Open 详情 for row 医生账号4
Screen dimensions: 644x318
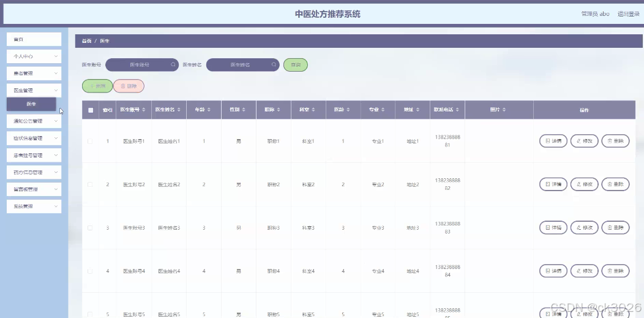pyautogui.click(x=553, y=271)
